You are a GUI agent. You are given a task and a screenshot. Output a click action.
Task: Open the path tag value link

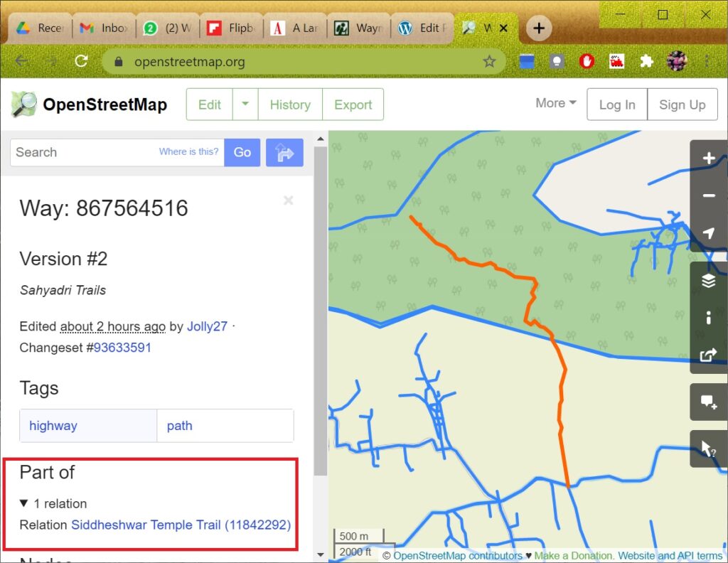tap(180, 426)
